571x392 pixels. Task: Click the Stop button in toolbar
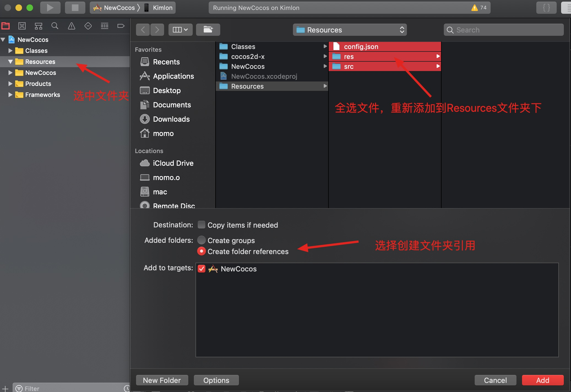(x=75, y=8)
